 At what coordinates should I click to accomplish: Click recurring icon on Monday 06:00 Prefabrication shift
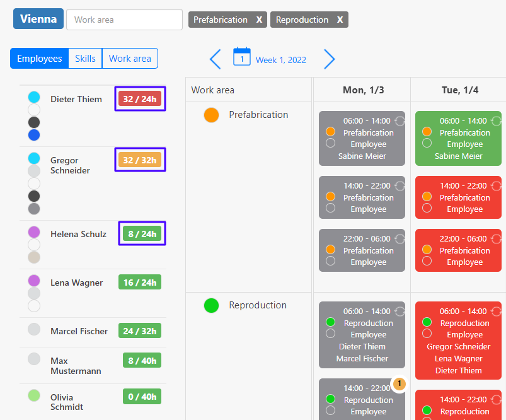pyautogui.click(x=400, y=120)
